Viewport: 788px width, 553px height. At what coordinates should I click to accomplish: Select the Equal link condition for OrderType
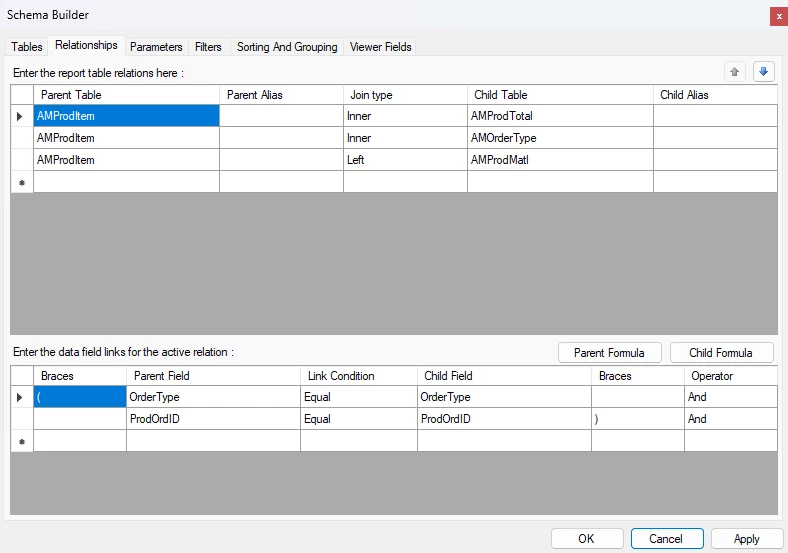tap(359, 397)
